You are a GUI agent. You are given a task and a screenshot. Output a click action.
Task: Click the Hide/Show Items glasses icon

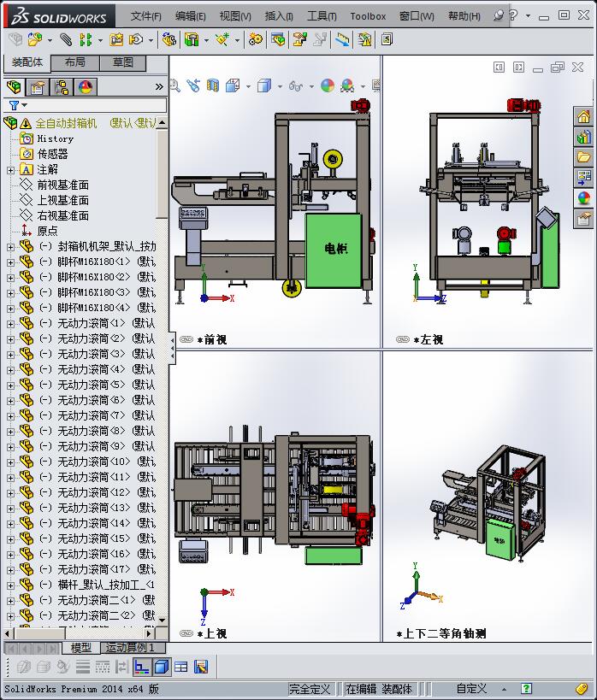(x=295, y=85)
